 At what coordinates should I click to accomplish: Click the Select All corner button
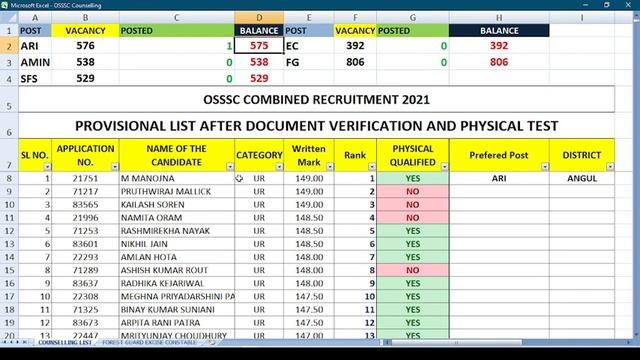pos(9,18)
